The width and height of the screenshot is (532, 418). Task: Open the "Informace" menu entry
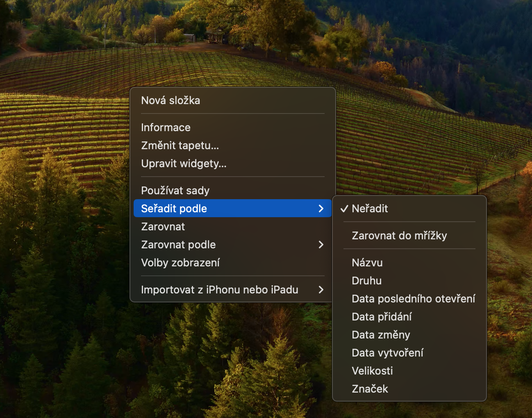(166, 127)
